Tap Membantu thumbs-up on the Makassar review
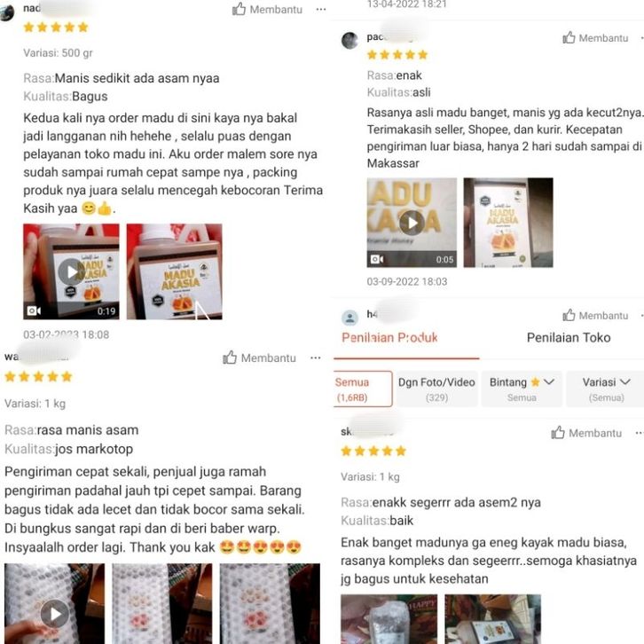644x644 pixels. click(595, 38)
